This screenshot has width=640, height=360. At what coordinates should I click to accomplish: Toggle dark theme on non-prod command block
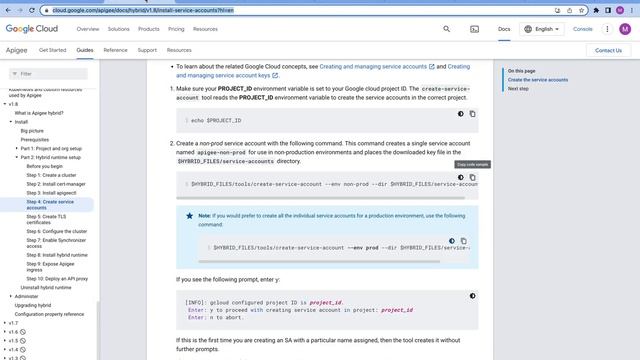[x=460, y=178]
